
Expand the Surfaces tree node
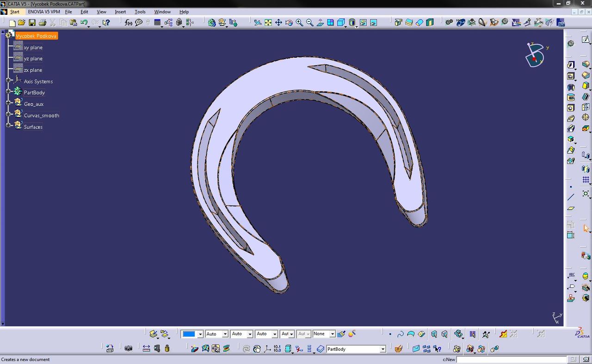coord(8,125)
